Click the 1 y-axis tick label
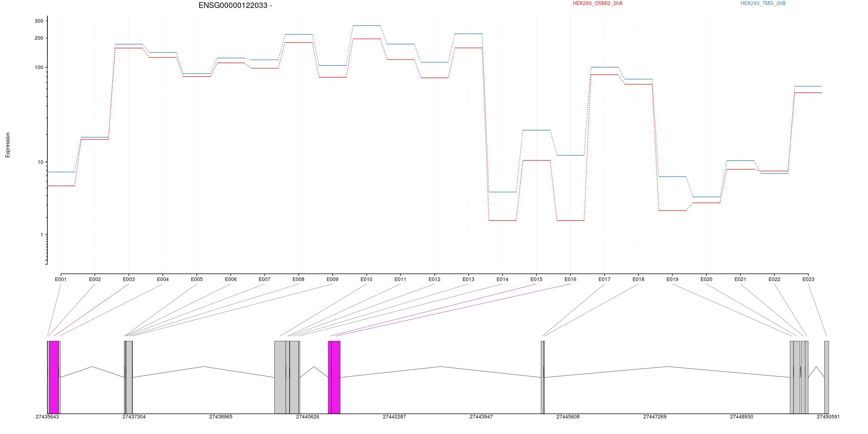Image resolution: width=868 pixels, height=434 pixels. point(42,235)
